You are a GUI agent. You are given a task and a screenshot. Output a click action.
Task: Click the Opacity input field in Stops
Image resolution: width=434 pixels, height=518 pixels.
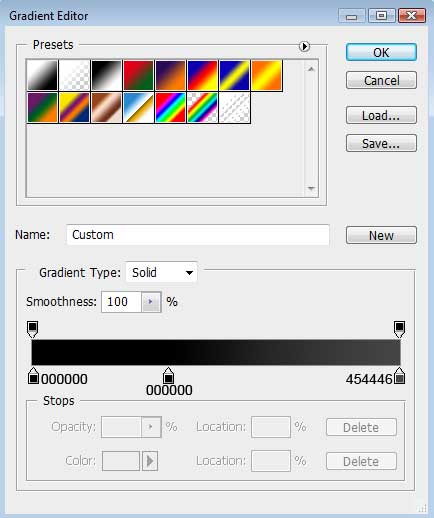tap(121, 427)
